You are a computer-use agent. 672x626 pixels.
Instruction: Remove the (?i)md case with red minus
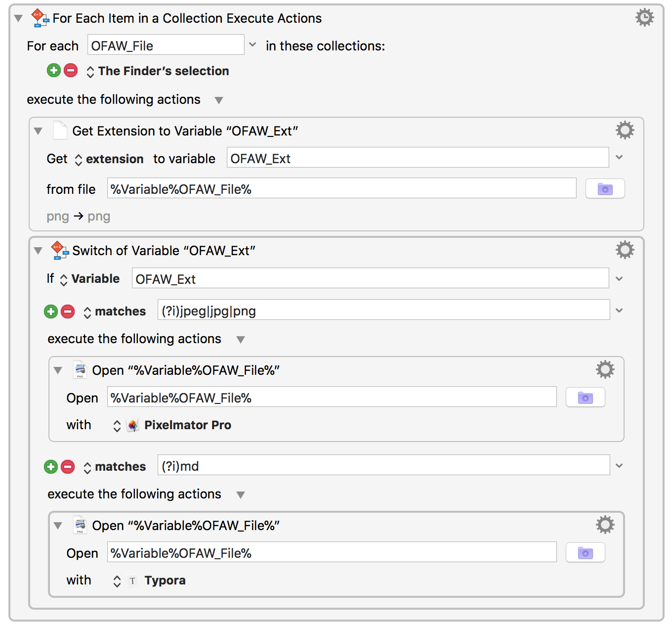coord(68,467)
